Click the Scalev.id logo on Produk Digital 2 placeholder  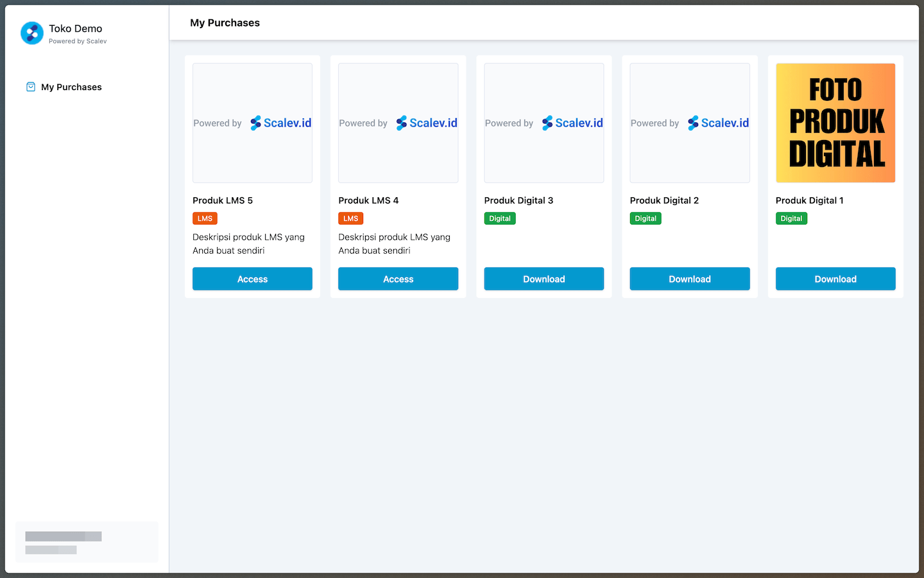(718, 123)
